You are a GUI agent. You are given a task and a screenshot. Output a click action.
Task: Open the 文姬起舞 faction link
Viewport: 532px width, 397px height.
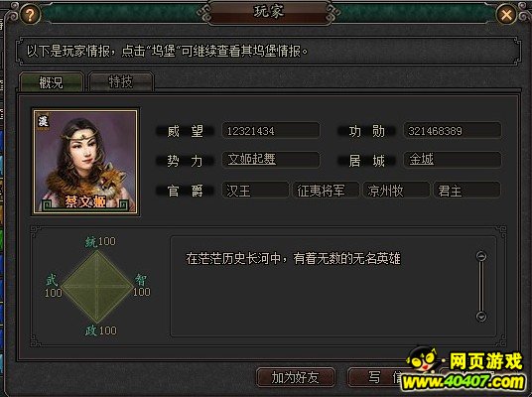pyautogui.click(x=251, y=159)
